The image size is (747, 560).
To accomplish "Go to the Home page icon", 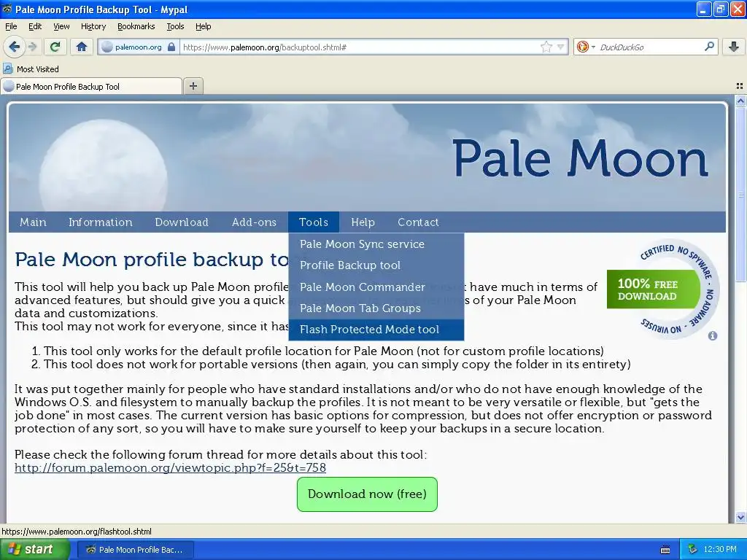I will coord(82,47).
